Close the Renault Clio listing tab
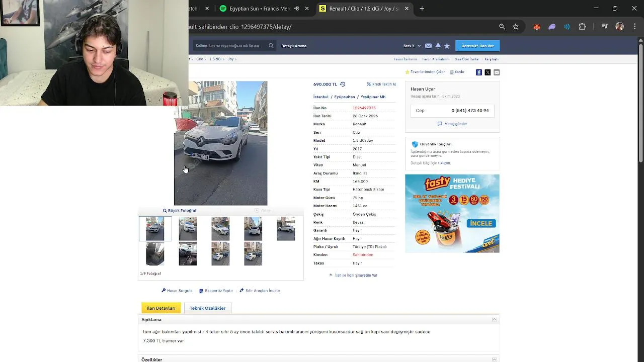 [407, 9]
